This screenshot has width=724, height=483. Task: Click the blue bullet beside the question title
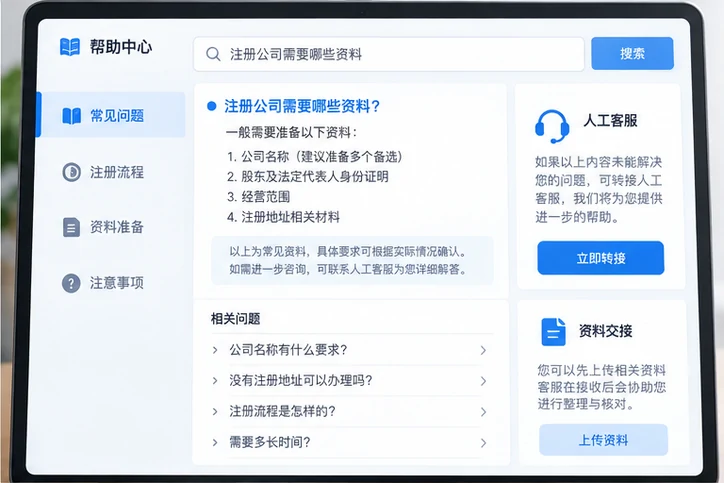[x=211, y=106]
